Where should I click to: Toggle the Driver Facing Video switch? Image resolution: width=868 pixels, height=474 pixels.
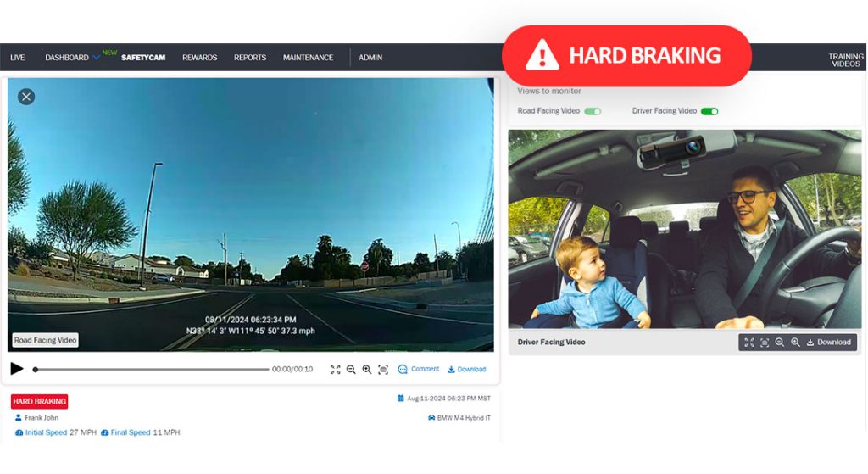[x=709, y=111]
